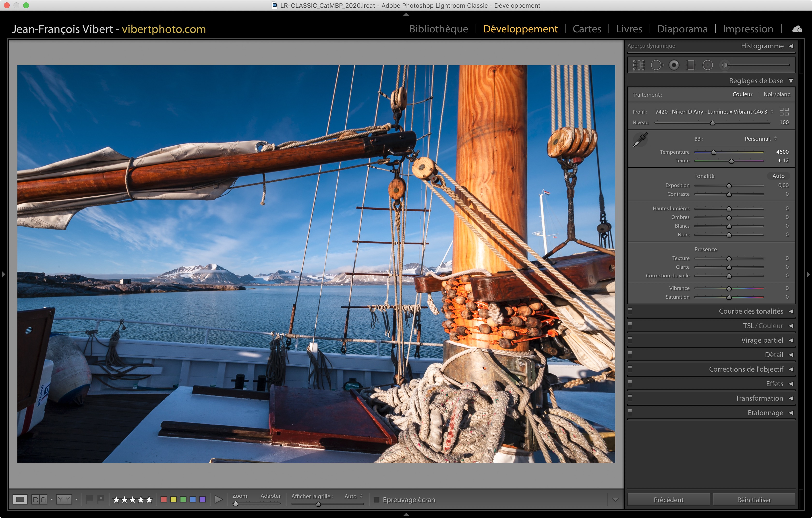812x518 pixels.
Task: Select the Spot Removal tool
Action: (656, 65)
